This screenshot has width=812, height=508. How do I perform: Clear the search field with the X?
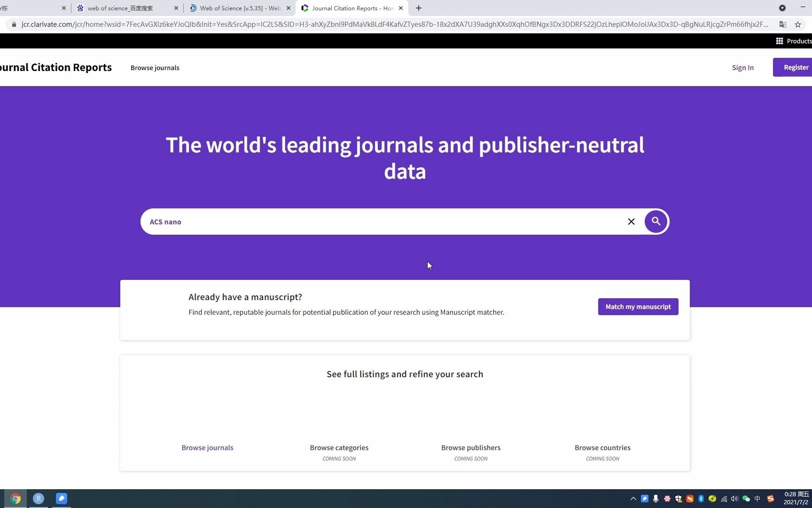point(631,222)
